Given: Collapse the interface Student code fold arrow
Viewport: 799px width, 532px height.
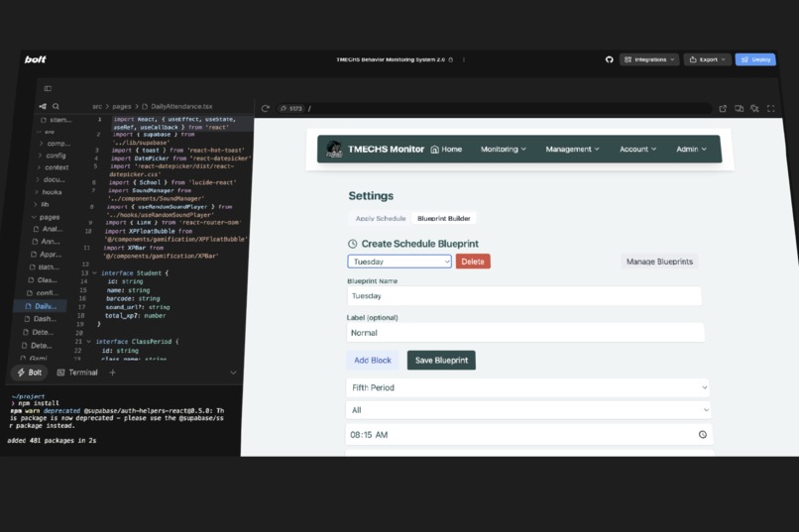Looking at the screenshot, I should (x=94, y=272).
